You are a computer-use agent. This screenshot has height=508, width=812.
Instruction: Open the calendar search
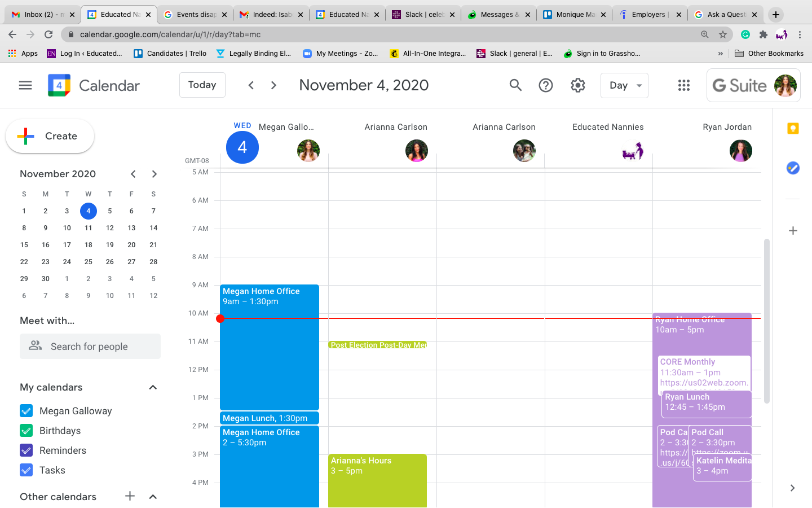tap(515, 85)
